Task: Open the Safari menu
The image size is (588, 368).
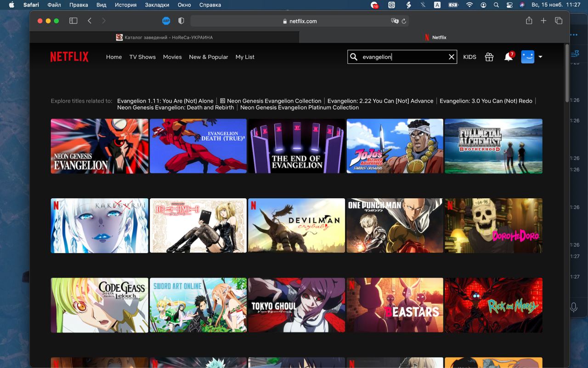Action: coord(31,5)
